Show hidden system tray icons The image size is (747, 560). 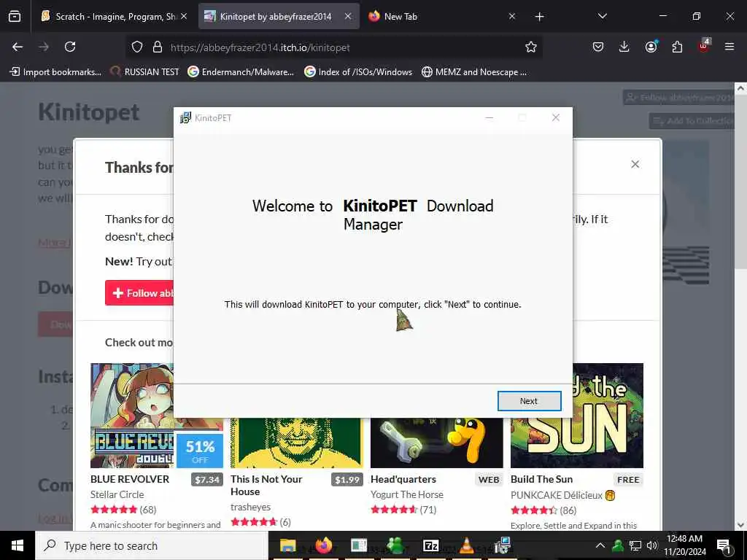click(600, 545)
